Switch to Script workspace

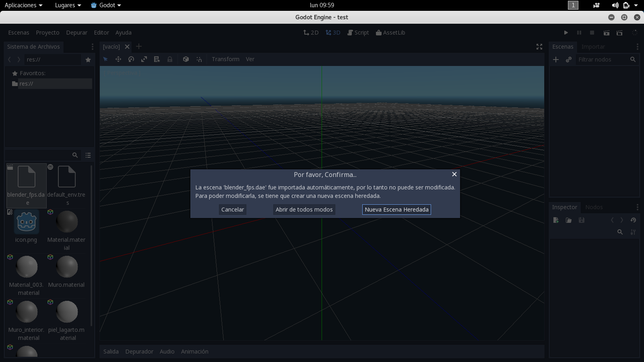(x=358, y=33)
